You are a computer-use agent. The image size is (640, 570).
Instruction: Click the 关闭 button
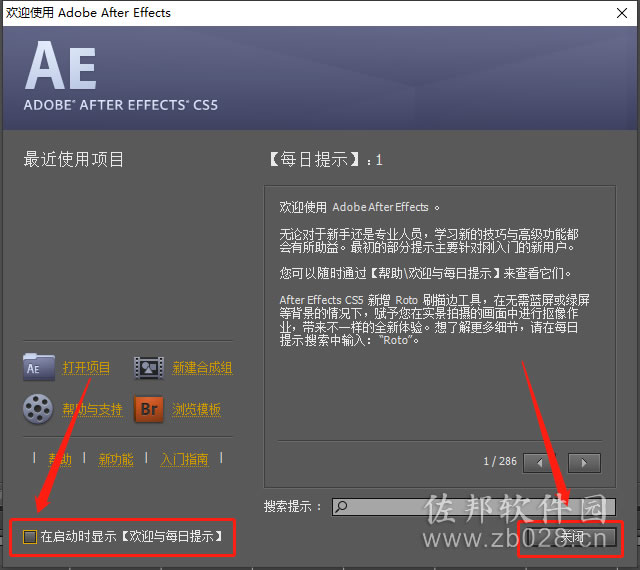point(571,537)
